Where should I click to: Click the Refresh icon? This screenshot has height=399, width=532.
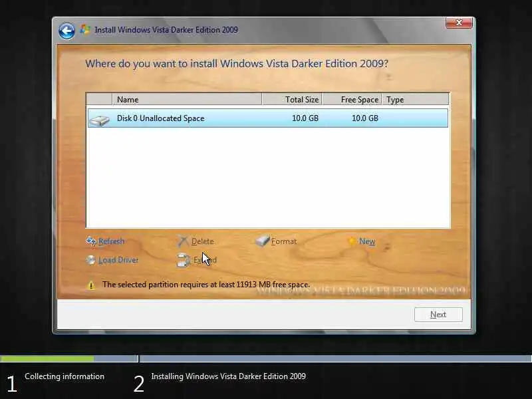[x=90, y=241]
